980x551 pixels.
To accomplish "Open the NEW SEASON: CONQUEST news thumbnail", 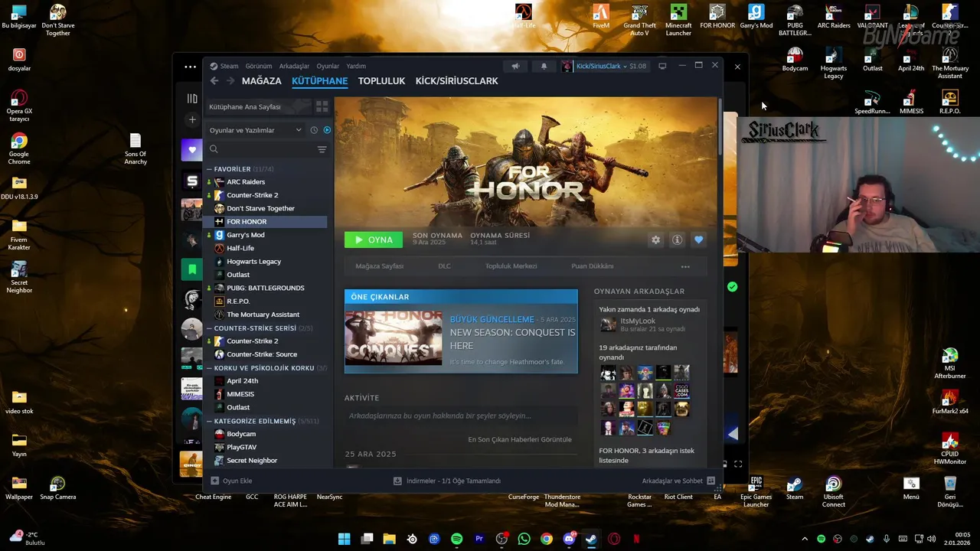I will tap(394, 337).
